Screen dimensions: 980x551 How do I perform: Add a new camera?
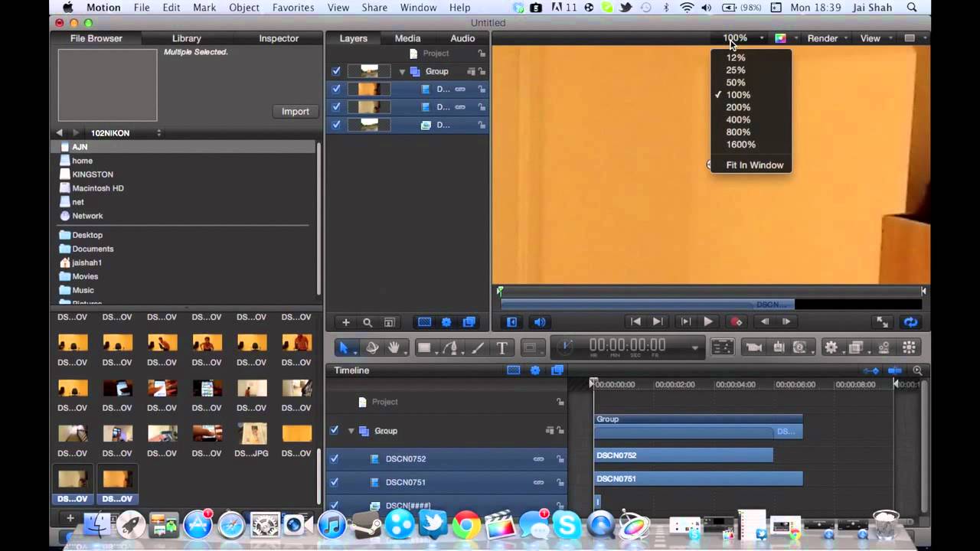point(754,347)
